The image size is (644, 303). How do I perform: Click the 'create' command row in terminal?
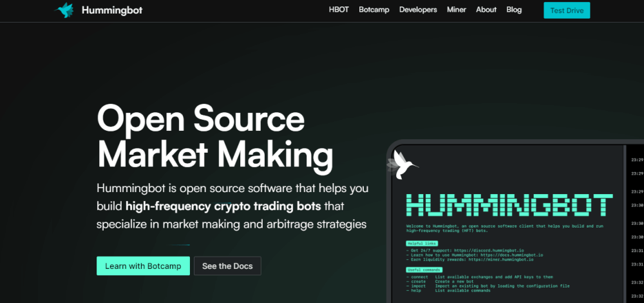[439, 282]
